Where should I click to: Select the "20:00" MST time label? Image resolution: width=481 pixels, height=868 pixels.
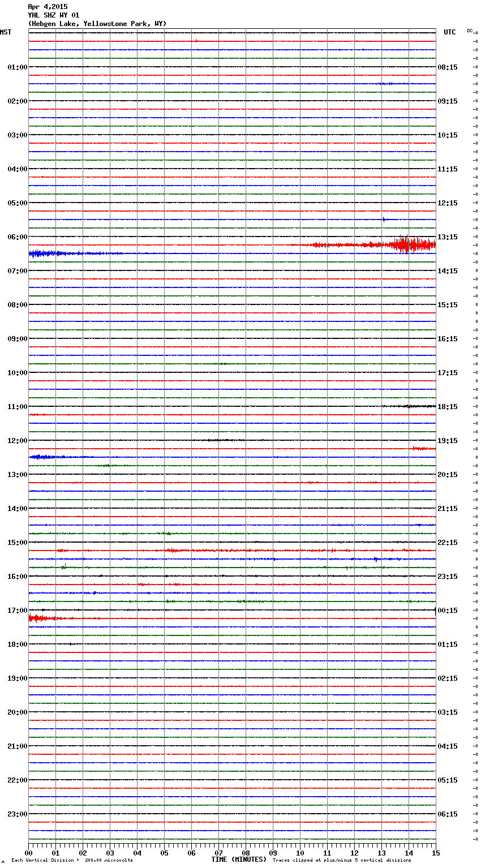coord(18,712)
